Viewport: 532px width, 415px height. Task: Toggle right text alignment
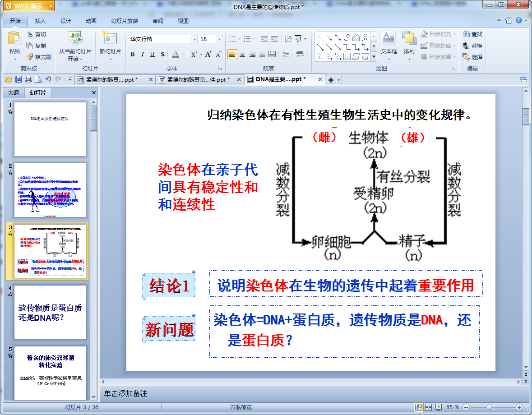click(252, 54)
